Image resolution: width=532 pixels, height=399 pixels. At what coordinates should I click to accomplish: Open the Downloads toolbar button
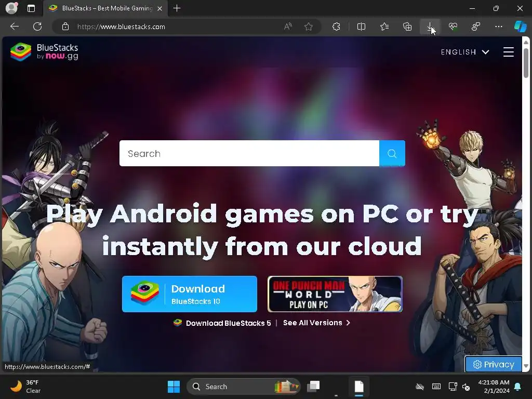pyautogui.click(x=430, y=26)
